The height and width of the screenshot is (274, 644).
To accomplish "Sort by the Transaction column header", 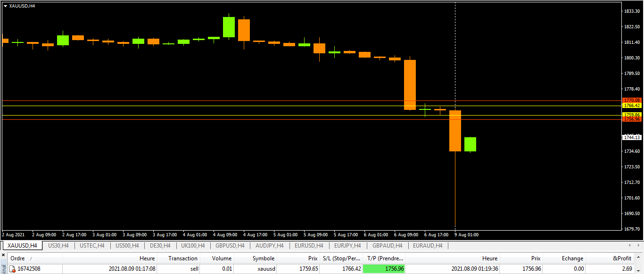I will pyautogui.click(x=182, y=258).
